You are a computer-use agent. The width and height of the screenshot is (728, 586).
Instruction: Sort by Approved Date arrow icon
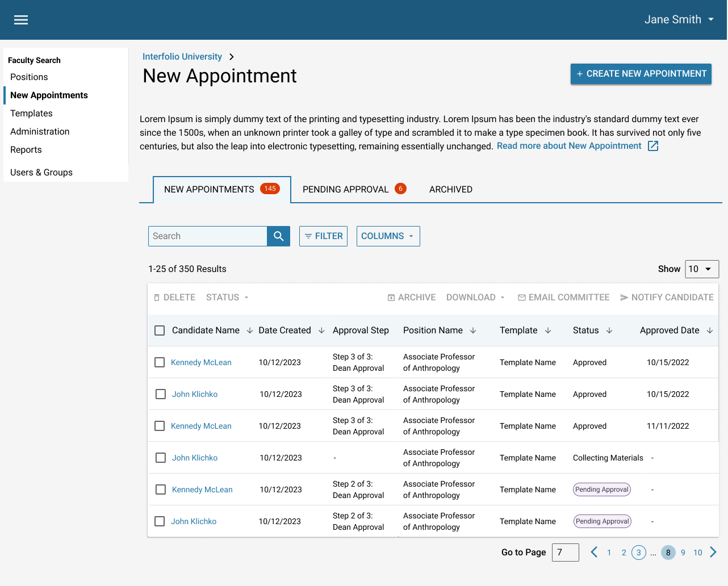point(710,330)
